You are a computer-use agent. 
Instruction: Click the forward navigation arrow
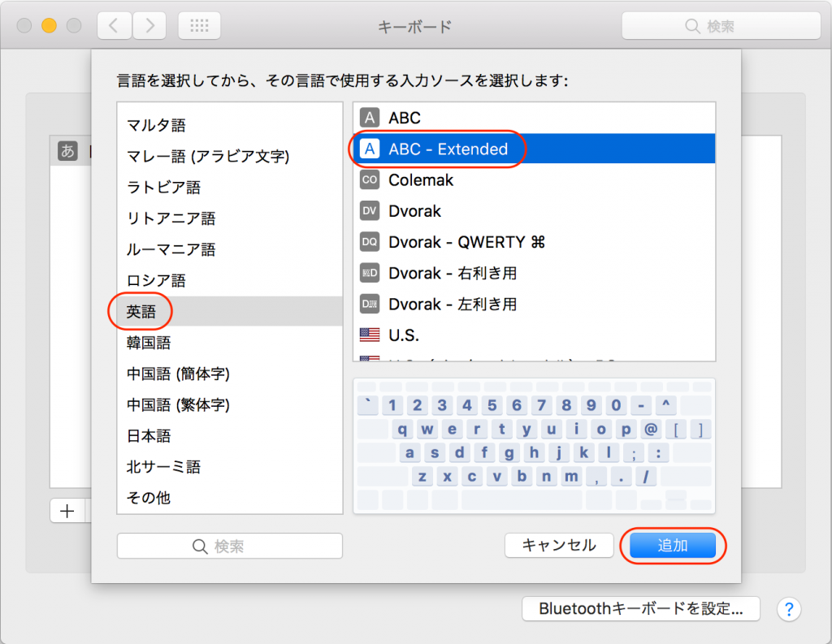click(149, 25)
